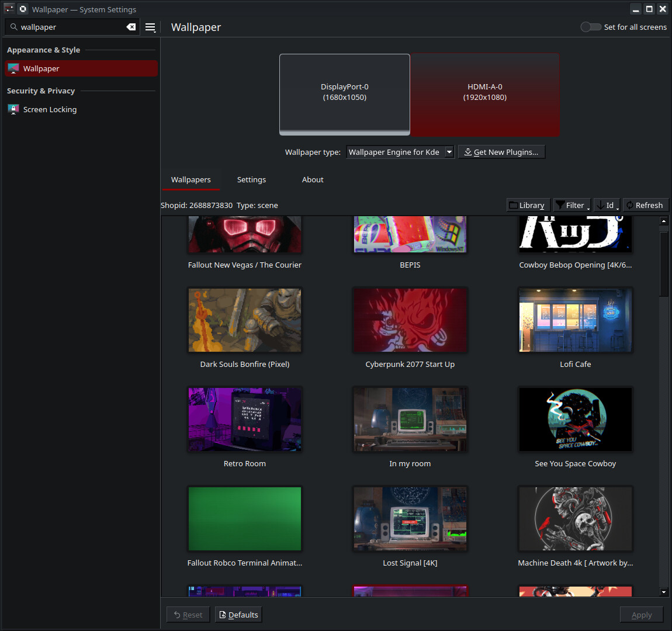Open the Filter dropdown

point(571,205)
